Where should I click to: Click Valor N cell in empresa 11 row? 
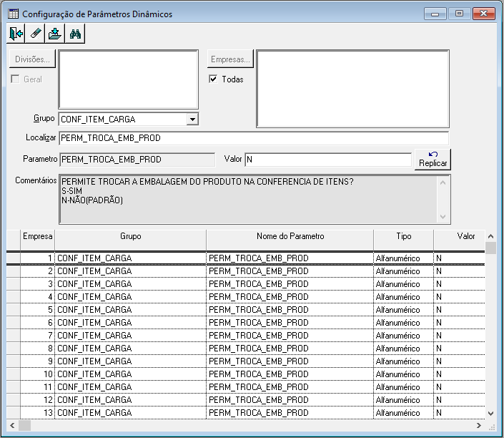(x=460, y=387)
